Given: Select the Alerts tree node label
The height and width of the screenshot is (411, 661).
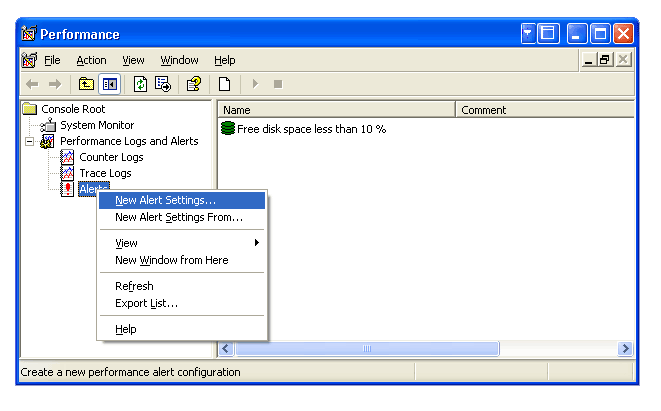Looking at the screenshot, I should [x=94, y=189].
